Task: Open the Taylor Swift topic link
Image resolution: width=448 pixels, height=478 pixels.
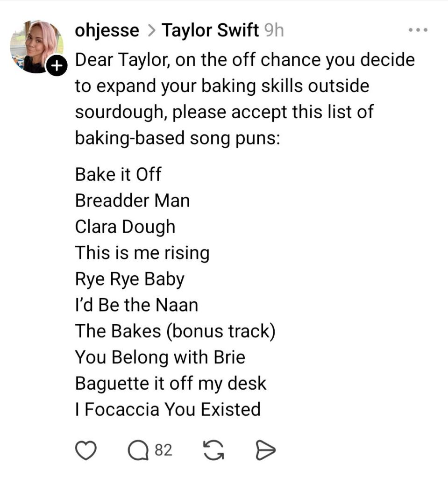Action: [x=210, y=31]
